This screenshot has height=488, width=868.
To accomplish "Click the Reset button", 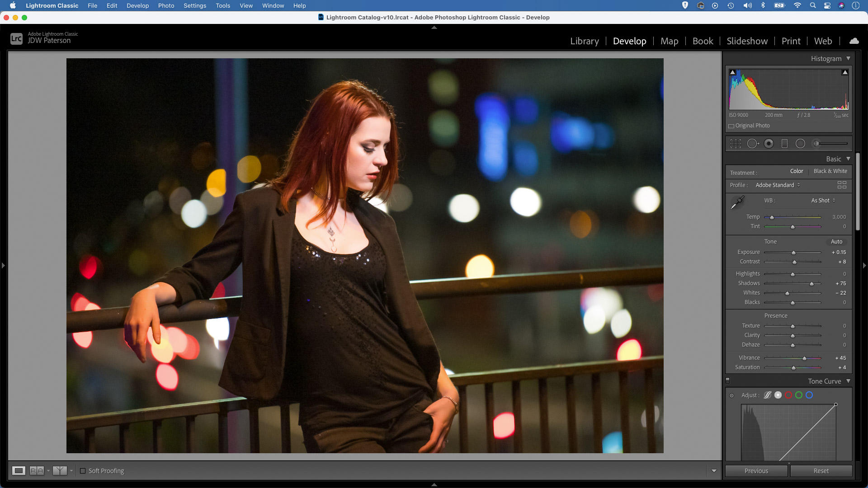I will point(821,471).
